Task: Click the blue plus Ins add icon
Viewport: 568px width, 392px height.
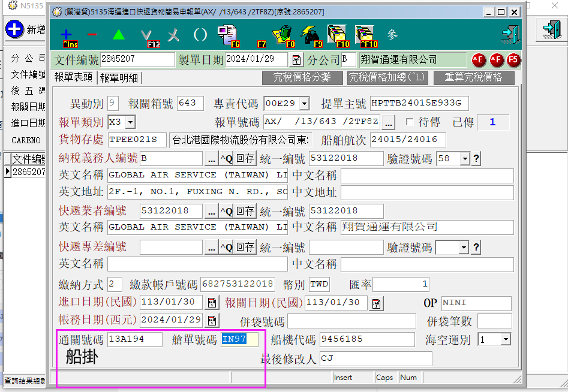Action: (x=68, y=35)
